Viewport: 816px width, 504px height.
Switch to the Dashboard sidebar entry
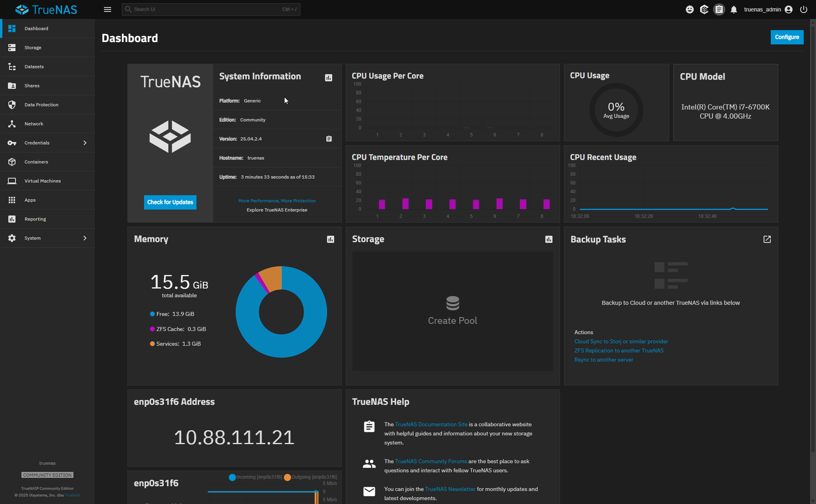[36, 28]
